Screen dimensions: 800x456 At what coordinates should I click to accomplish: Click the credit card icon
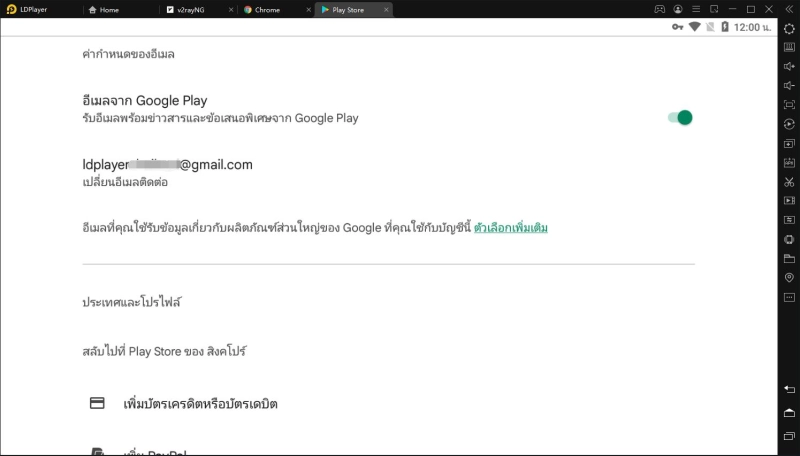(97, 403)
